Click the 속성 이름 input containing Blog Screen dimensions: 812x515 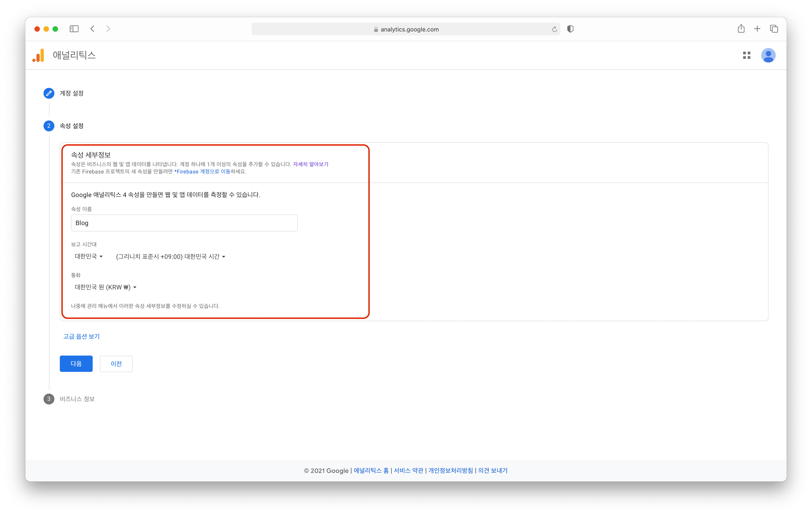tap(184, 223)
